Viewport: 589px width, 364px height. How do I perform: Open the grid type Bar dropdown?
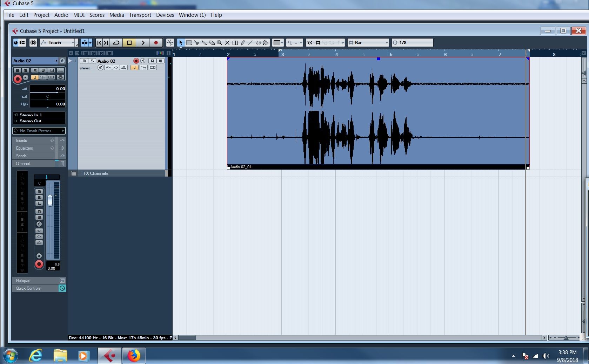point(387,42)
